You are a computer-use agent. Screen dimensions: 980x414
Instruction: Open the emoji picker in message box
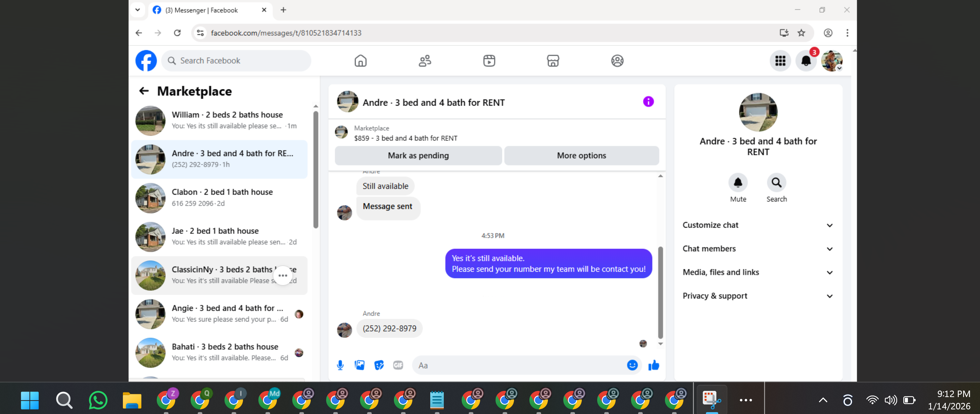632,365
